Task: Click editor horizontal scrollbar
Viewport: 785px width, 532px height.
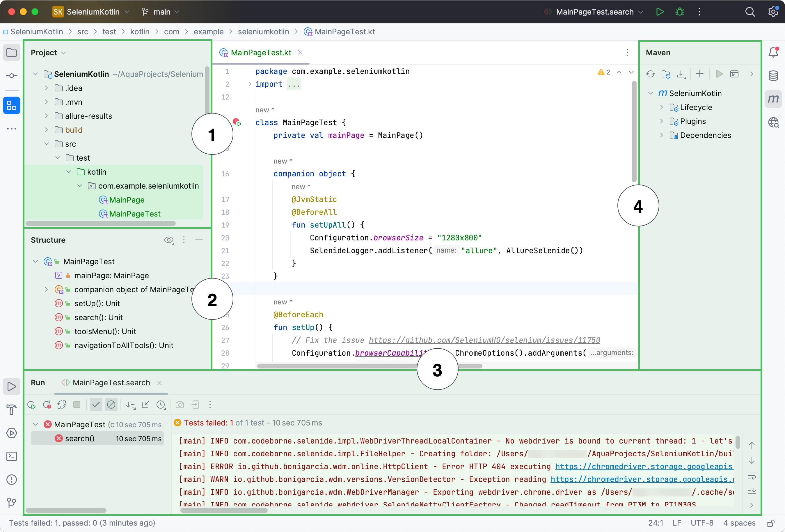Action: click(370, 366)
